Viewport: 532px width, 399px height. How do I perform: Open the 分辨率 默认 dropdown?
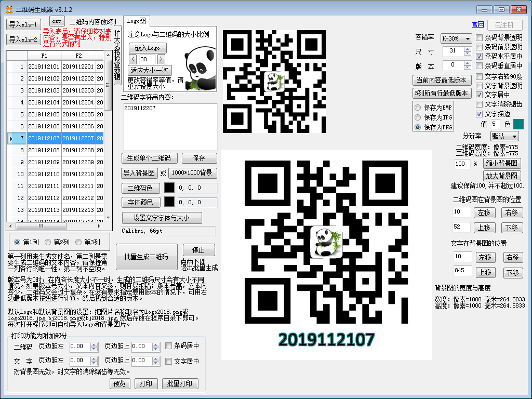point(504,137)
